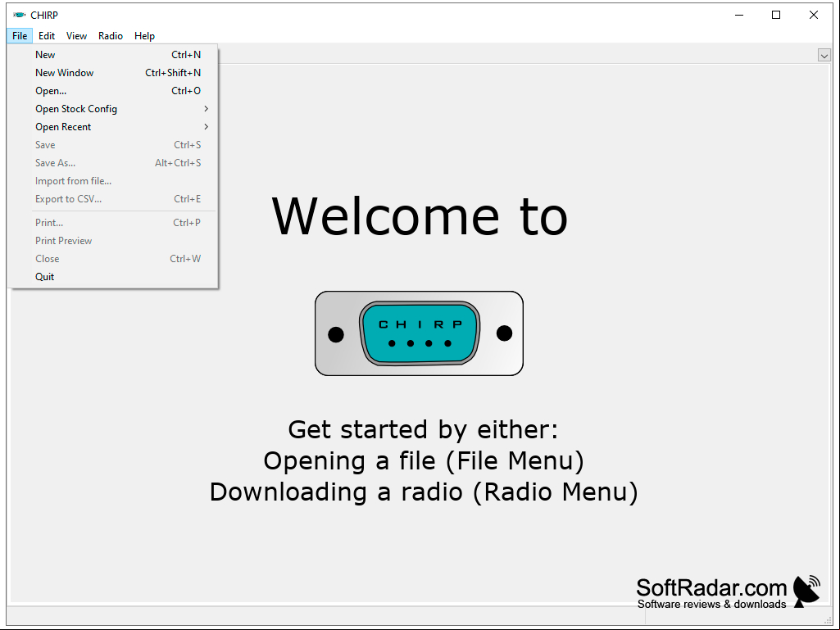
Task: Open the Help menu
Action: coord(144,36)
